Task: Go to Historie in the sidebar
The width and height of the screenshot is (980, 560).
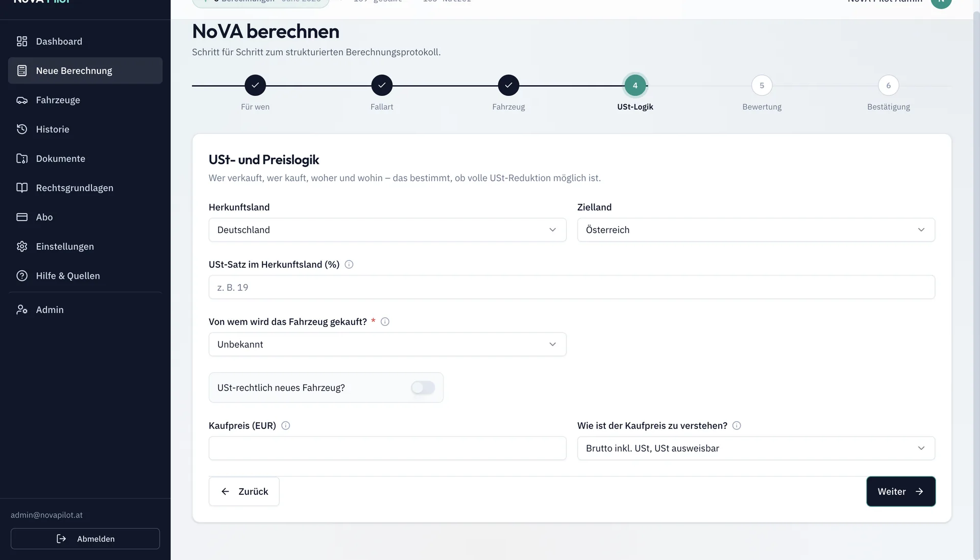Action: [85, 129]
